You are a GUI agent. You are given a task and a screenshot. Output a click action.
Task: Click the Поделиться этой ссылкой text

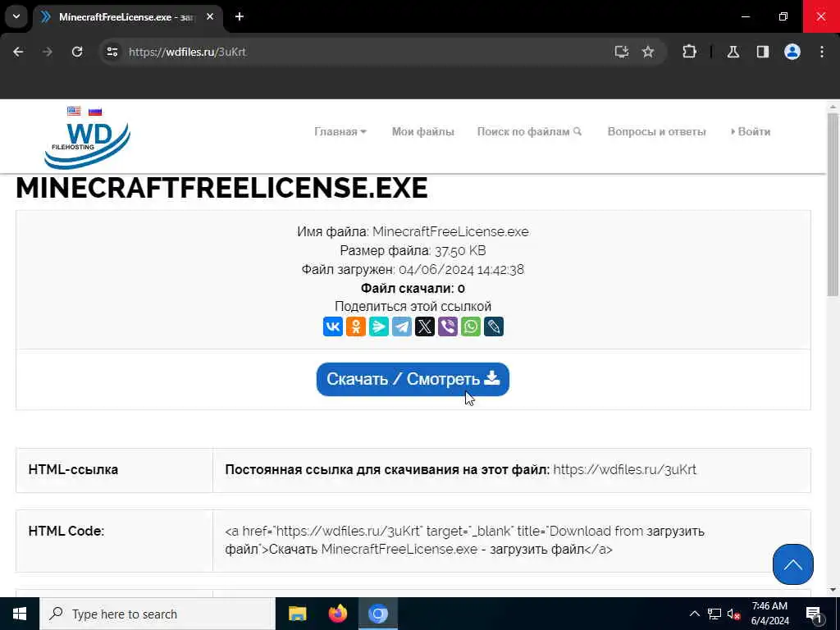click(413, 307)
